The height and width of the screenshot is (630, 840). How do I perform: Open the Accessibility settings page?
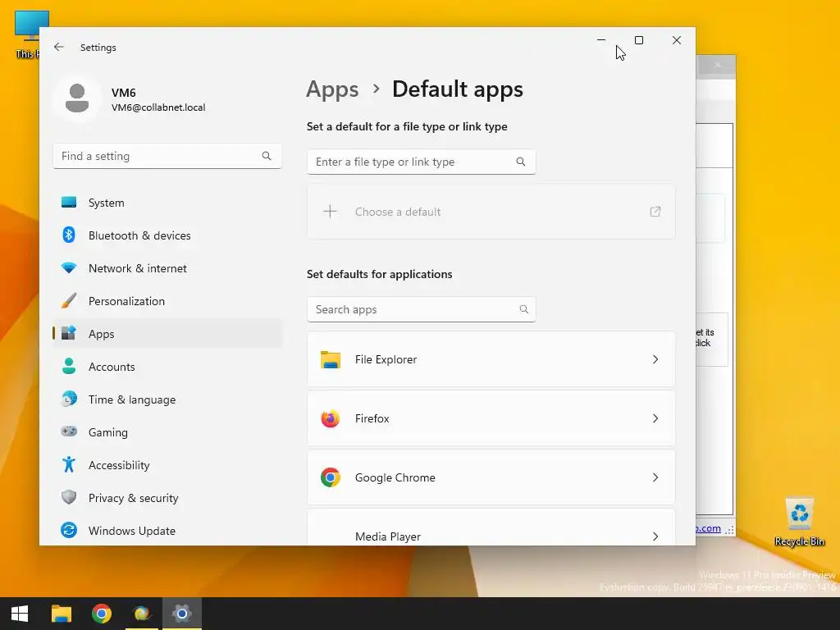click(167, 464)
